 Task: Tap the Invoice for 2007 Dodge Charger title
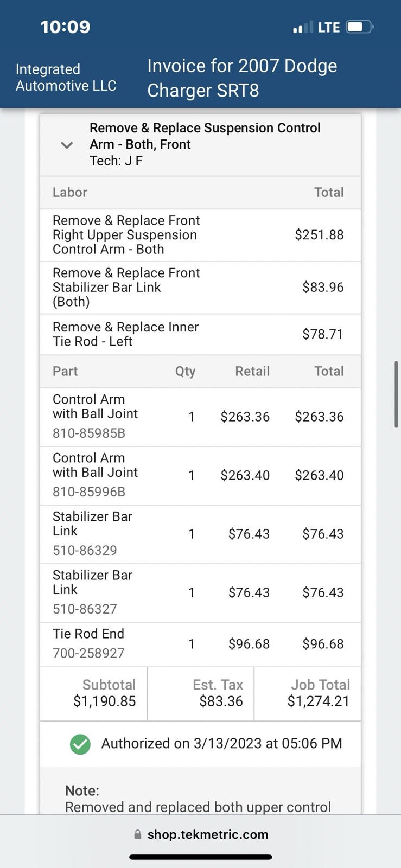point(242,78)
